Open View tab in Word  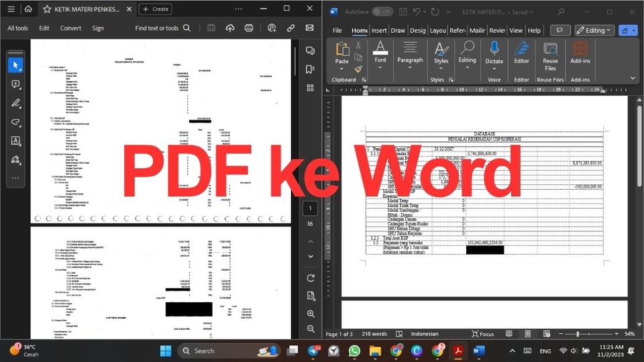(516, 30)
